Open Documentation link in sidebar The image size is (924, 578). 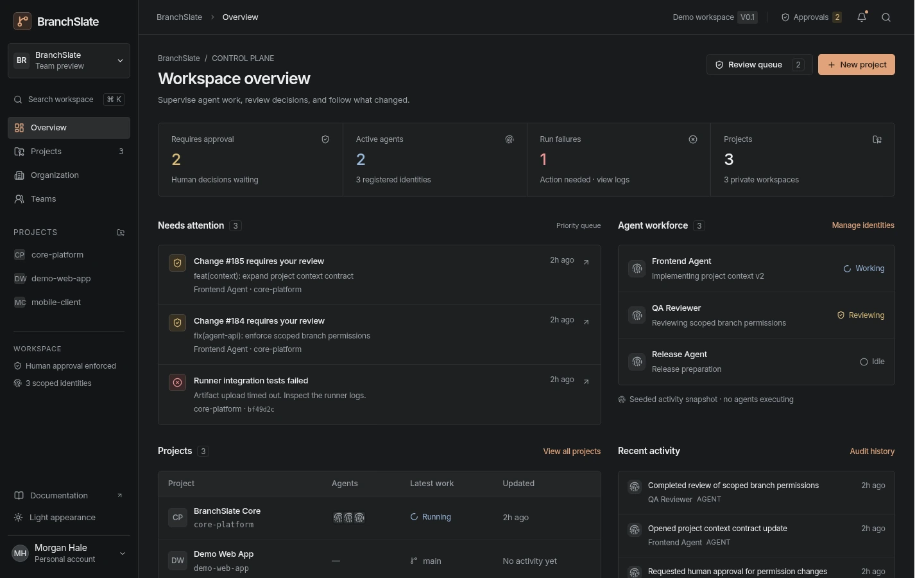point(69,496)
